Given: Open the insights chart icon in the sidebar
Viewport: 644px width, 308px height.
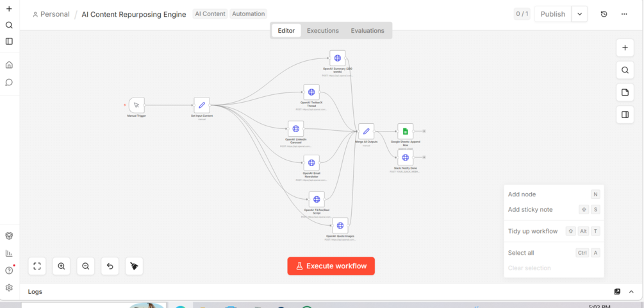Looking at the screenshot, I should point(9,253).
